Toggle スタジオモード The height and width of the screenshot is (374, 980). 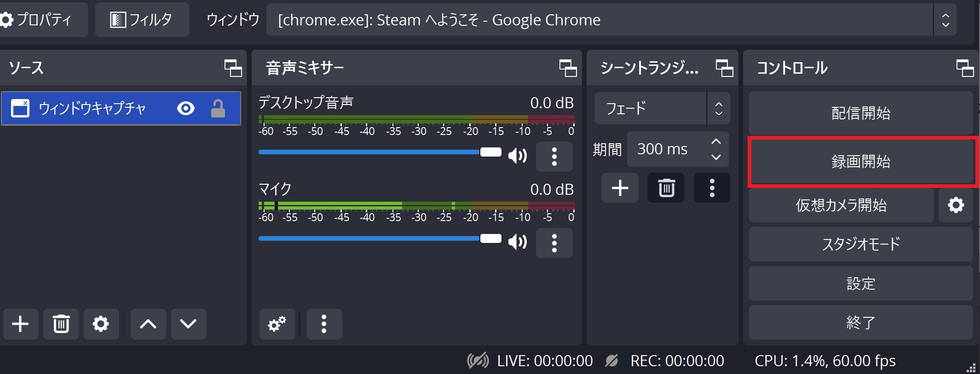[x=861, y=244]
